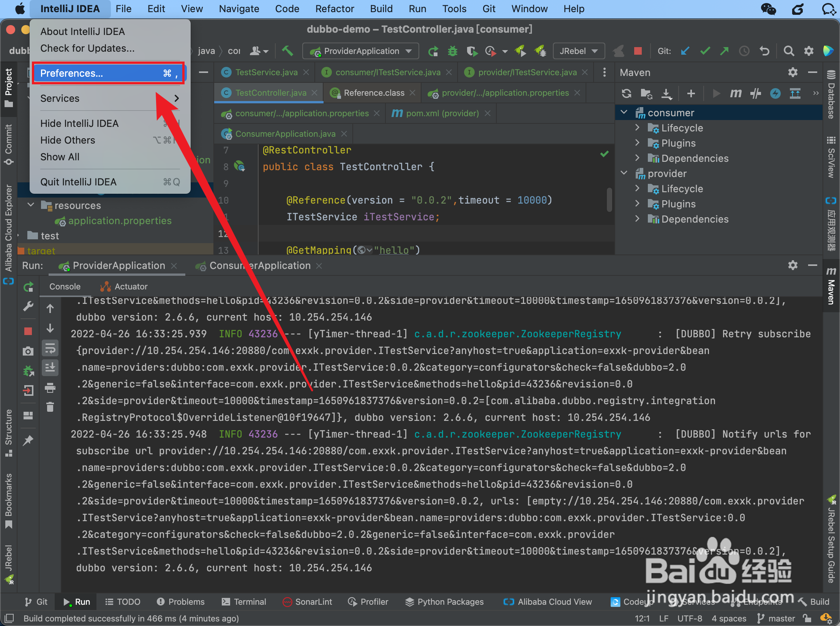Click Execute Maven Goal m icon
Viewport: 840px width, 626px height.
(736, 93)
